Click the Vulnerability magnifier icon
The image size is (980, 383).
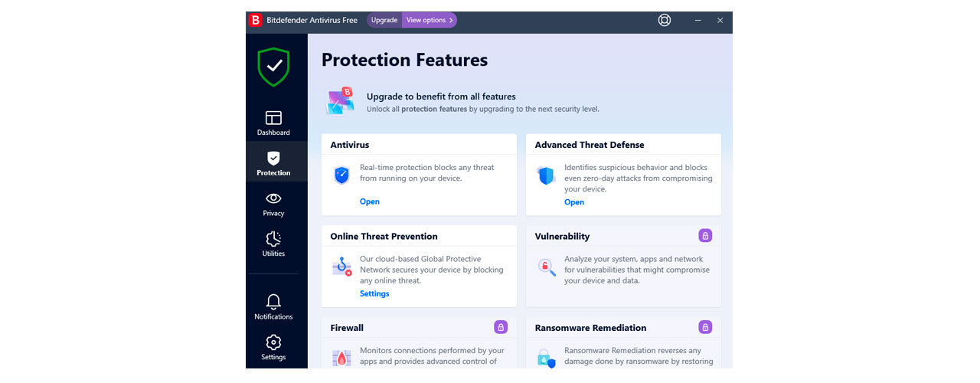point(546,267)
